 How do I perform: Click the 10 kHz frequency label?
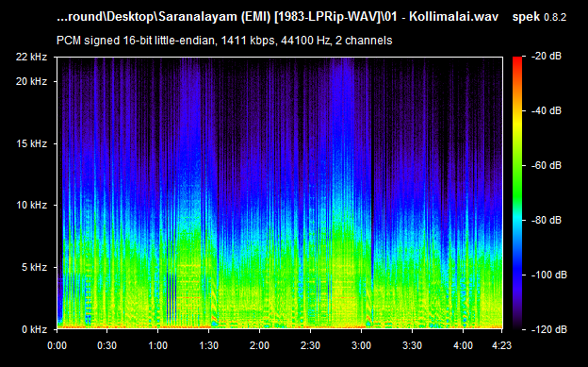pyautogui.click(x=31, y=205)
